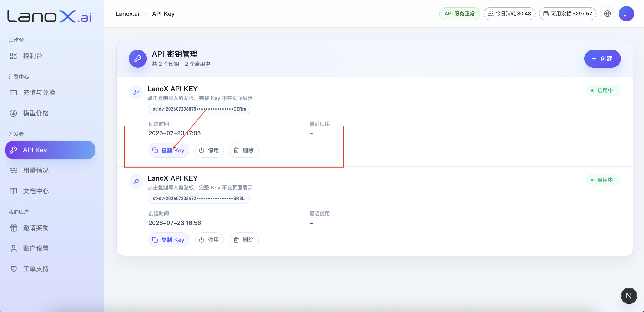The height and width of the screenshot is (312, 644).
Task: Click the Lanox.ai breadcrumb link
Action: (x=127, y=14)
